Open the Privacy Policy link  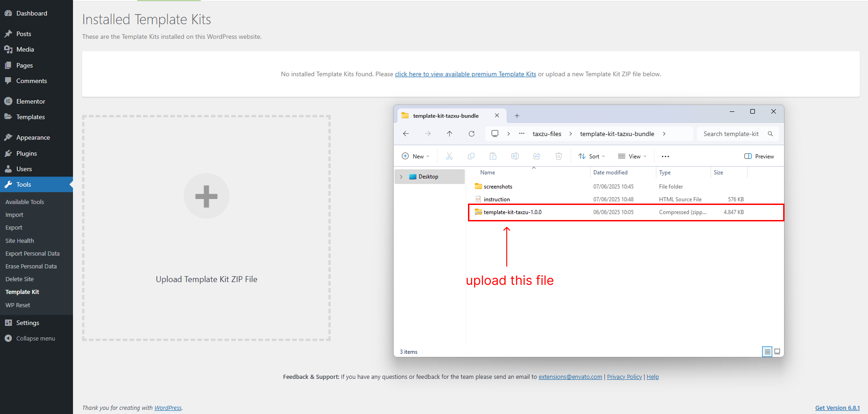[624, 377]
